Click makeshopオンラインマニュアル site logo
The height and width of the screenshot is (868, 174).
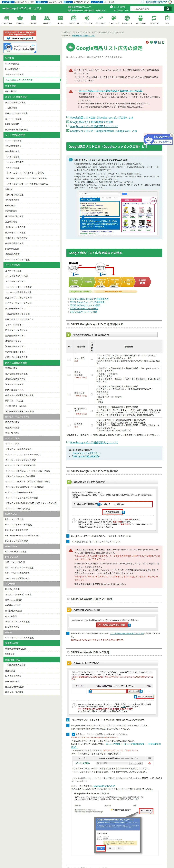tap(22, 8)
